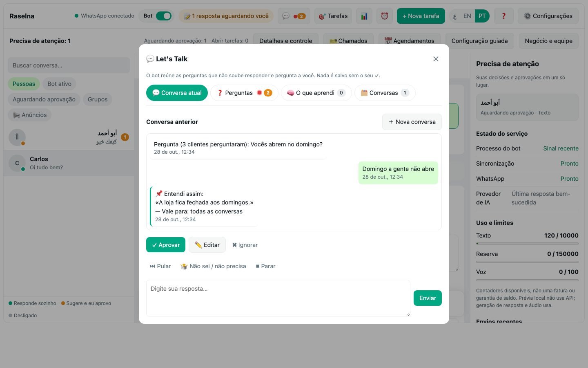Open Tarefas from the top bar
Image resolution: width=588 pixels, height=368 pixels.
click(333, 16)
